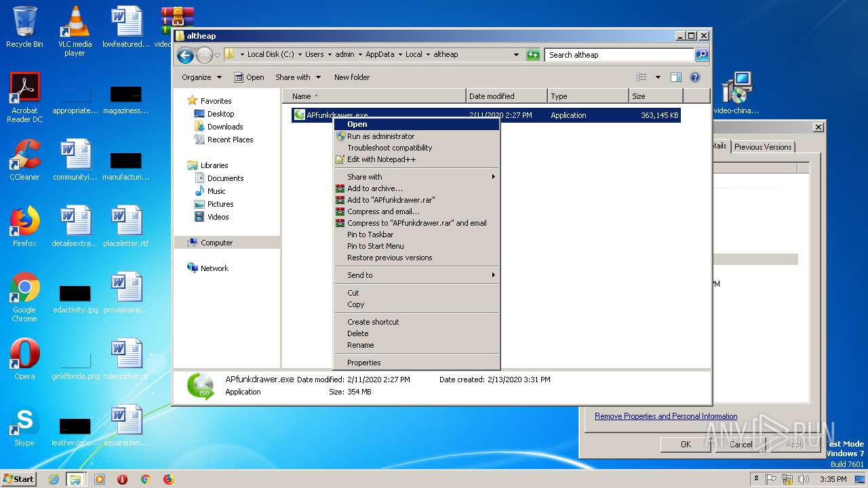This screenshot has height=488, width=868.
Task: Expand the Organize dropdown menu
Action: (201, 77)
